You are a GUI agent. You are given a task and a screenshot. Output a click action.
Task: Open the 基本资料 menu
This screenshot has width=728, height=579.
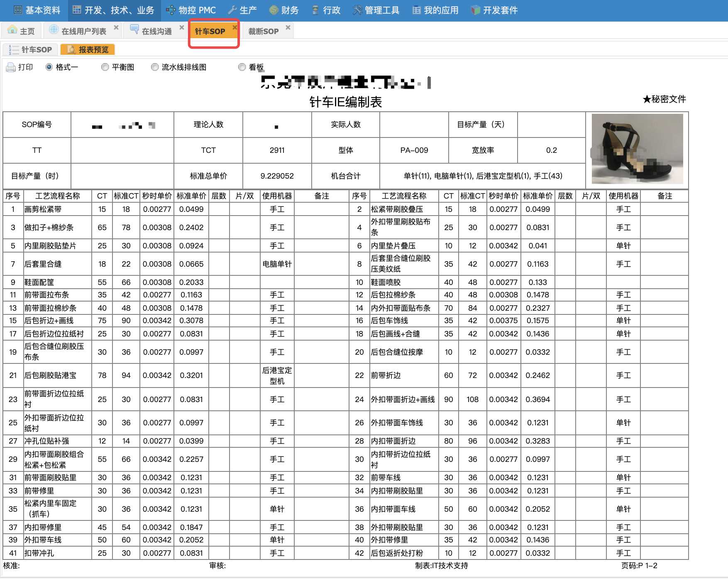[x=37, y=10]
